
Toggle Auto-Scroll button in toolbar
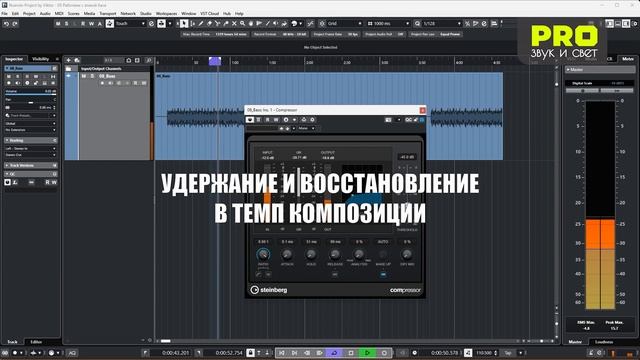coord(162,24)
